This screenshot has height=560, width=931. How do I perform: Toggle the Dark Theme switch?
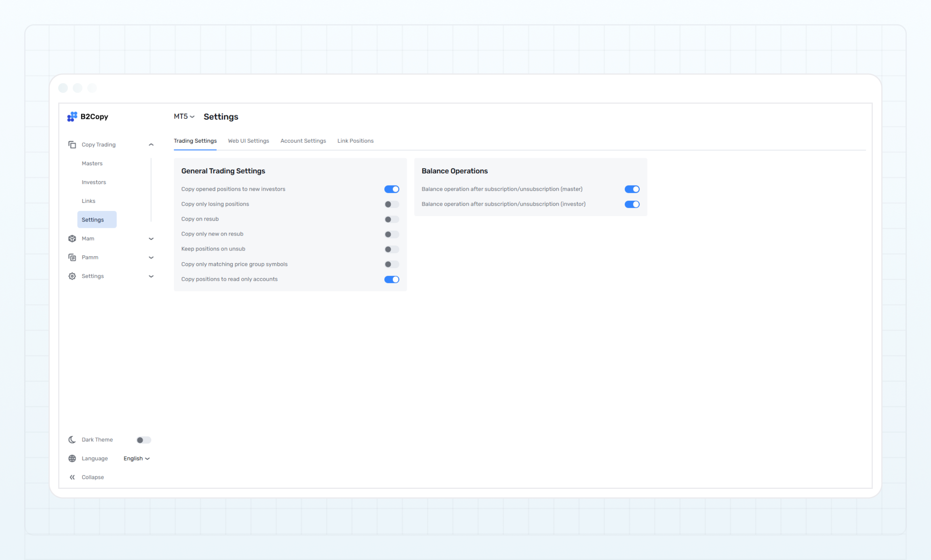click(143, 440)
